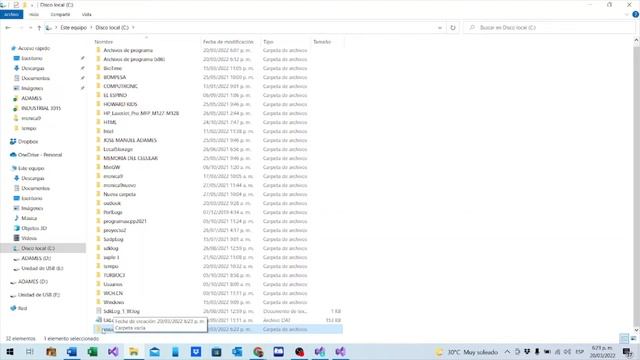640x360 pixels.
Task: Click 'Este equipo' in the address path
Action: [74, 28]
